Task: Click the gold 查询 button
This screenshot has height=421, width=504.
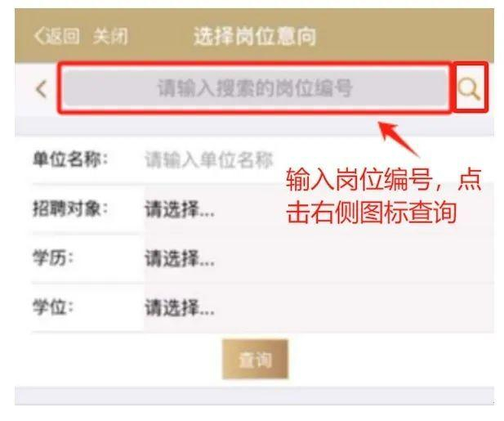Action: tap(255, 359)
